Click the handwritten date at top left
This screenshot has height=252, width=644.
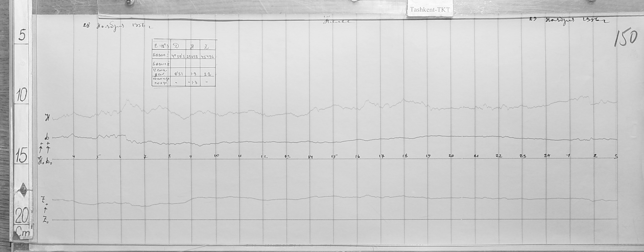click(117, 26)
